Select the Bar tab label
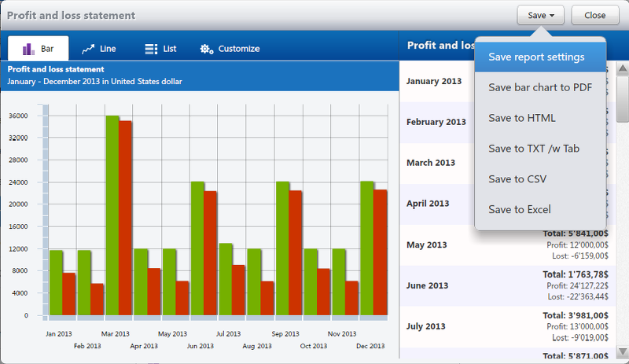This screenshot has height=364, width=629. [47, 49]
